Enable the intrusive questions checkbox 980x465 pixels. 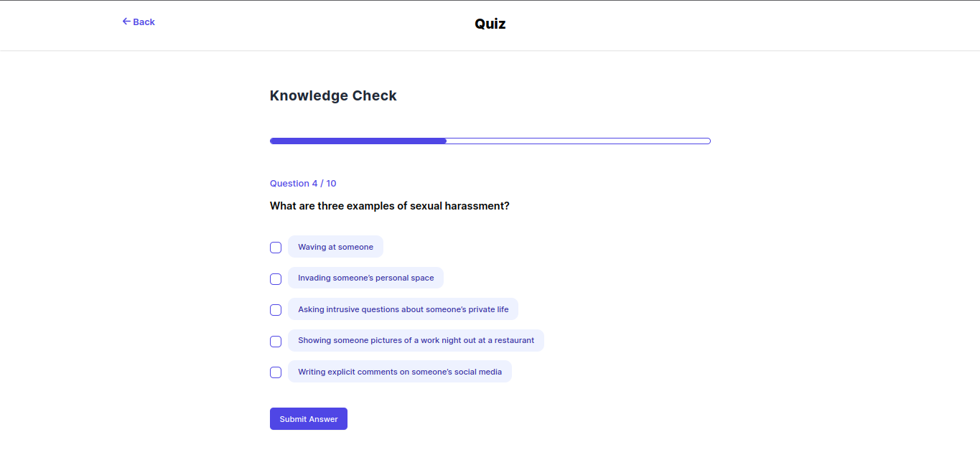point(276,310)
